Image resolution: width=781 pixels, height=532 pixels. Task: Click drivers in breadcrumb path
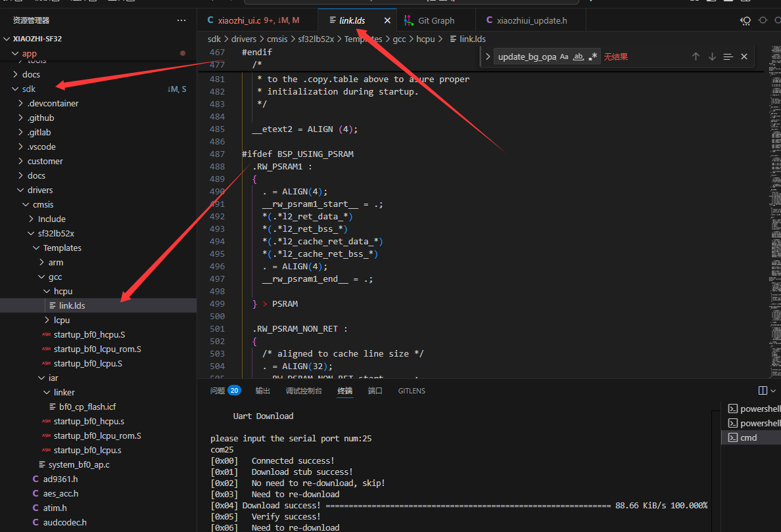pos(243,39)
